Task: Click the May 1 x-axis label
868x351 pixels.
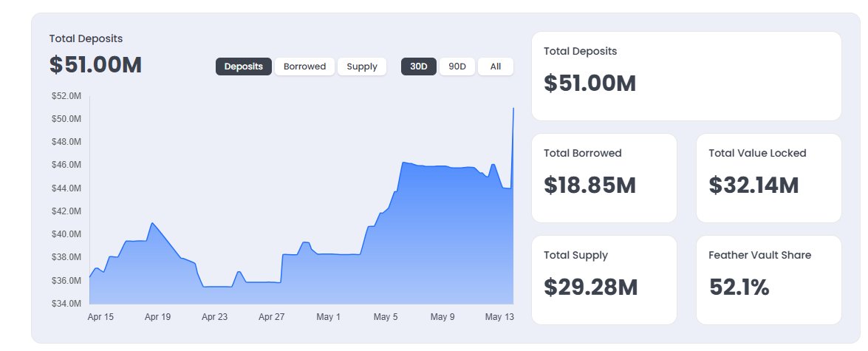Action: click(328, 317)
